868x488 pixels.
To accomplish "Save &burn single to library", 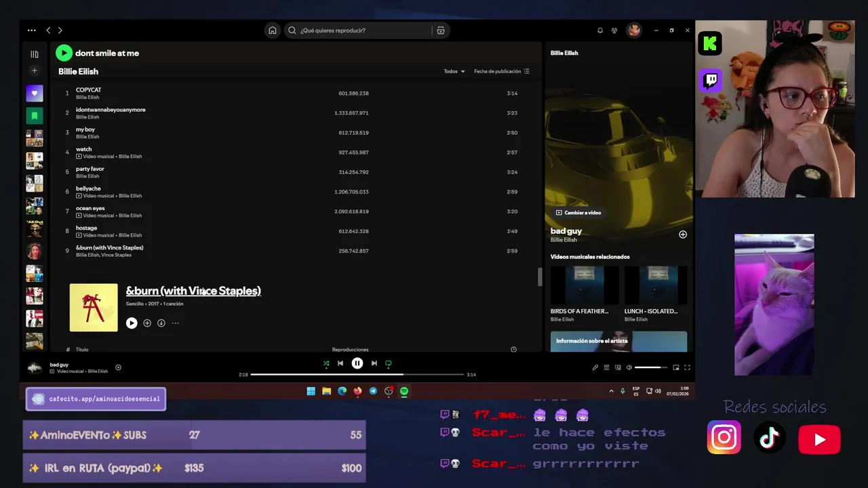I will 147,323.
